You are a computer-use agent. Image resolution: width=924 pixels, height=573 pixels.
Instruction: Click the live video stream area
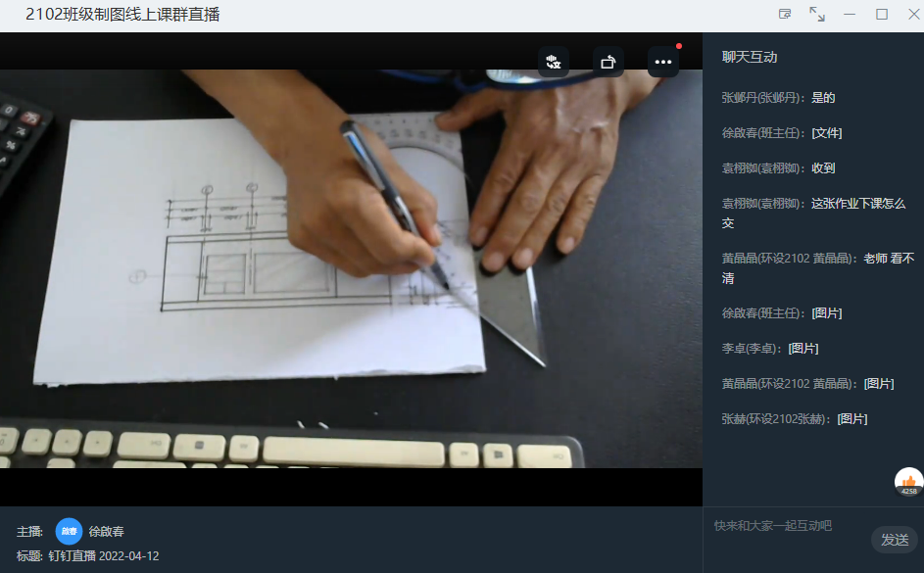click(351, 269)
